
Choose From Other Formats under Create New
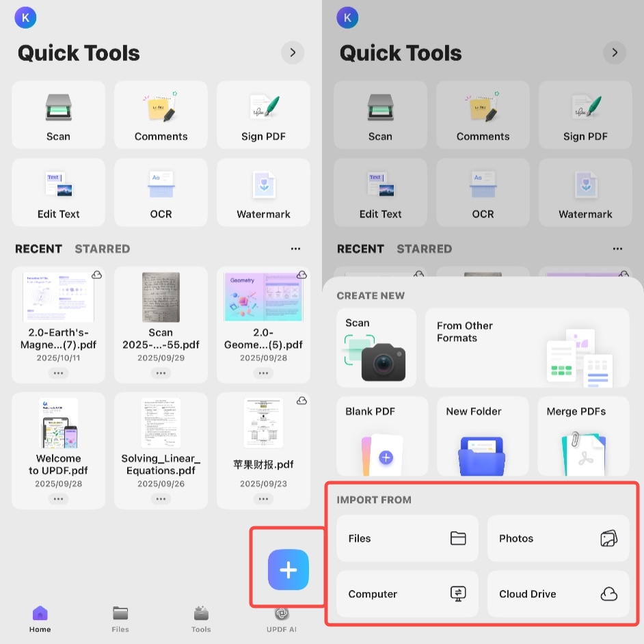coord(527,347)
